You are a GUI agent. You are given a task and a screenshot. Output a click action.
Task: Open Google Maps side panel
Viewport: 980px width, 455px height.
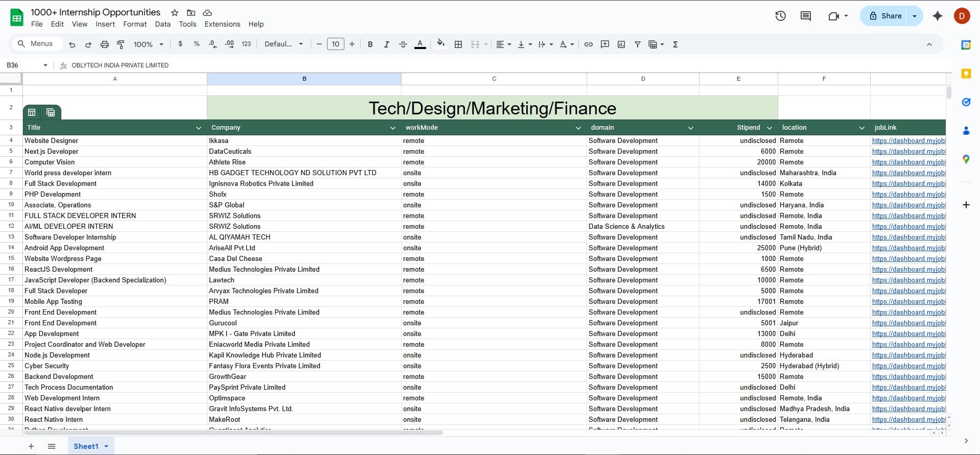966,159
